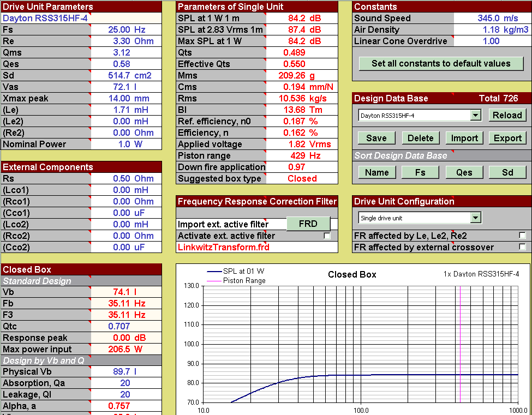Edit the Qms value 3.12
532x415 pixels.
pos(126,52)
